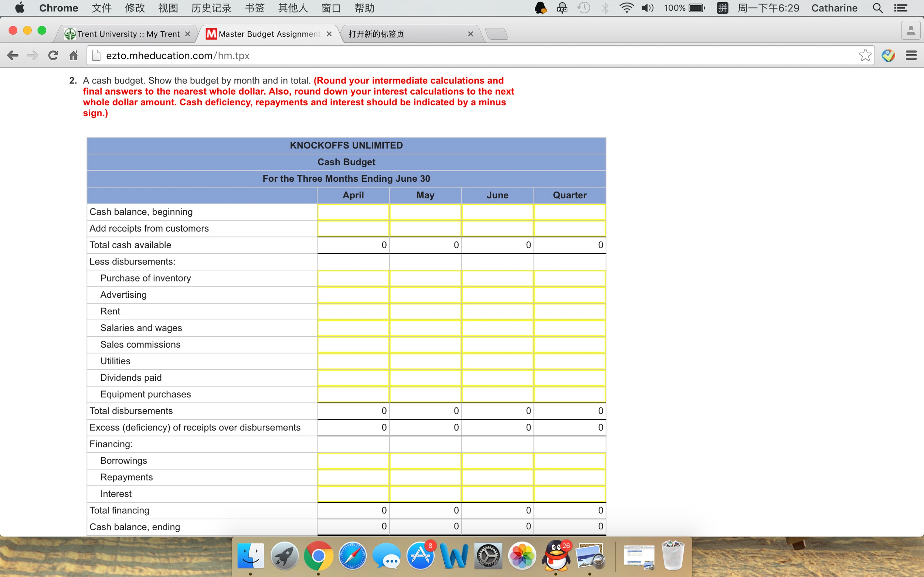Open Chrome's hamburger settings menu
Screen dimensions: 924x577
click(911, 55)
